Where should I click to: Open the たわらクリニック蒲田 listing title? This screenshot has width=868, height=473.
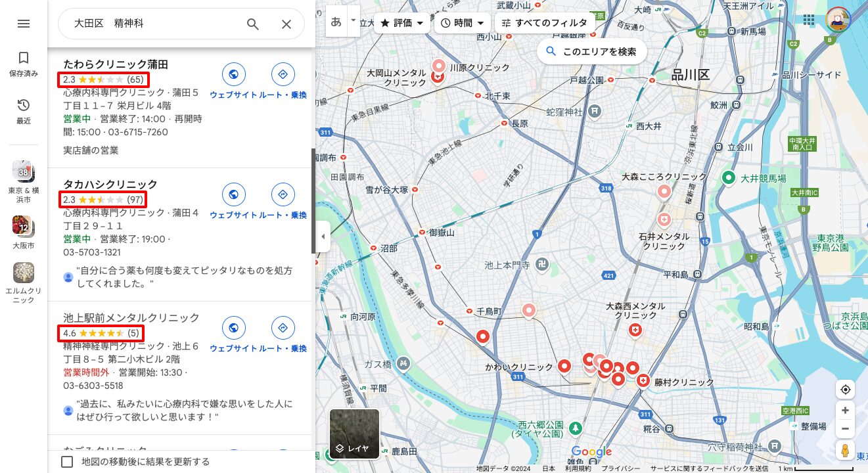116,64
